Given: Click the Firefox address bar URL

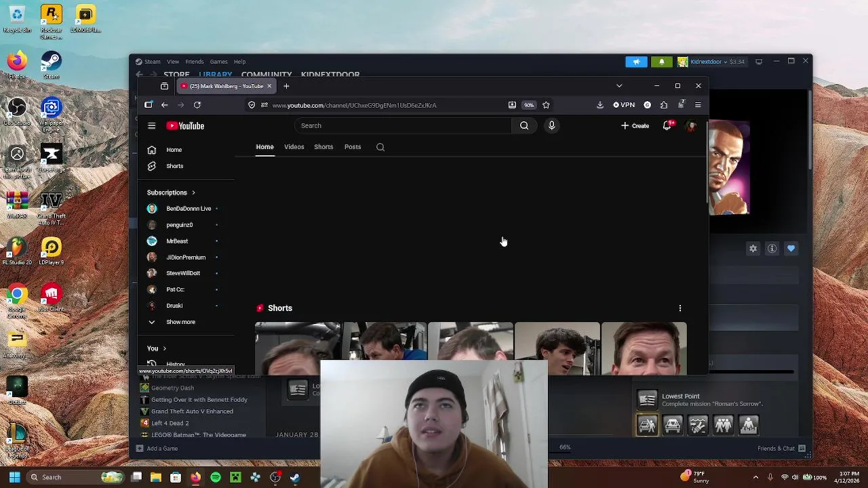Looking at the screenshot, I should coord(355,105).
